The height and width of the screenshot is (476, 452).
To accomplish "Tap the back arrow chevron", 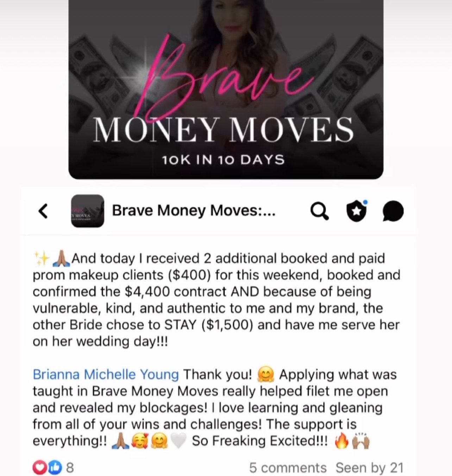I will tap(43, 211).
